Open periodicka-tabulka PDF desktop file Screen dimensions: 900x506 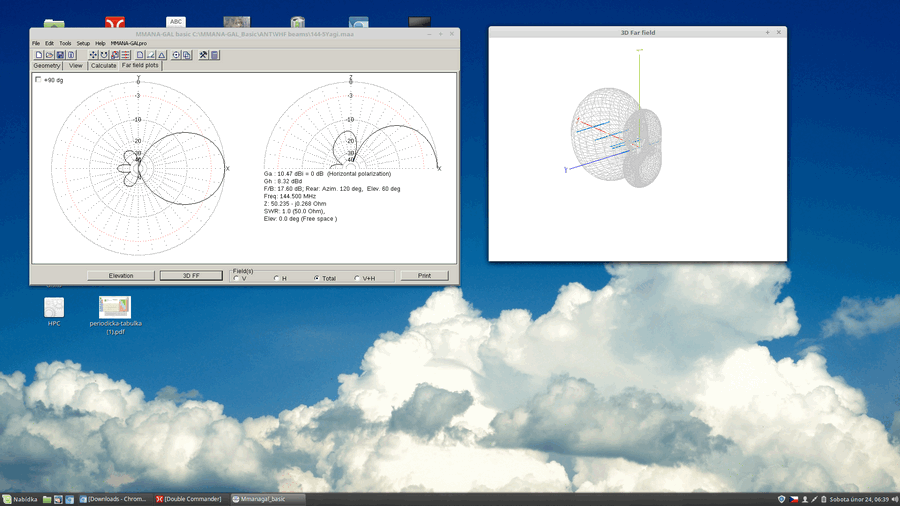(115, 309)
